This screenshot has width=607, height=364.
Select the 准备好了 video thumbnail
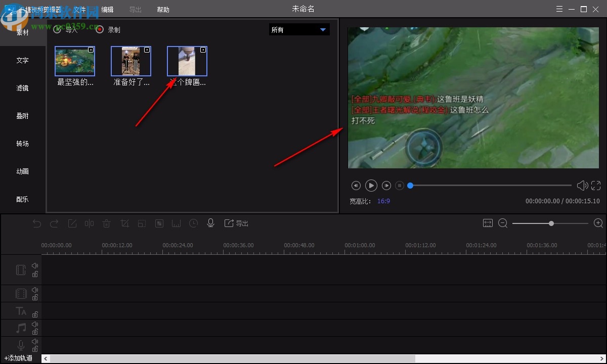tap(131, 61)
